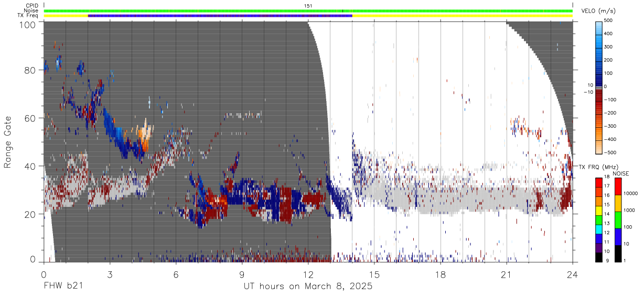
Task: Select the 20 tick on Range Gate axis
Action: (30, 214)
